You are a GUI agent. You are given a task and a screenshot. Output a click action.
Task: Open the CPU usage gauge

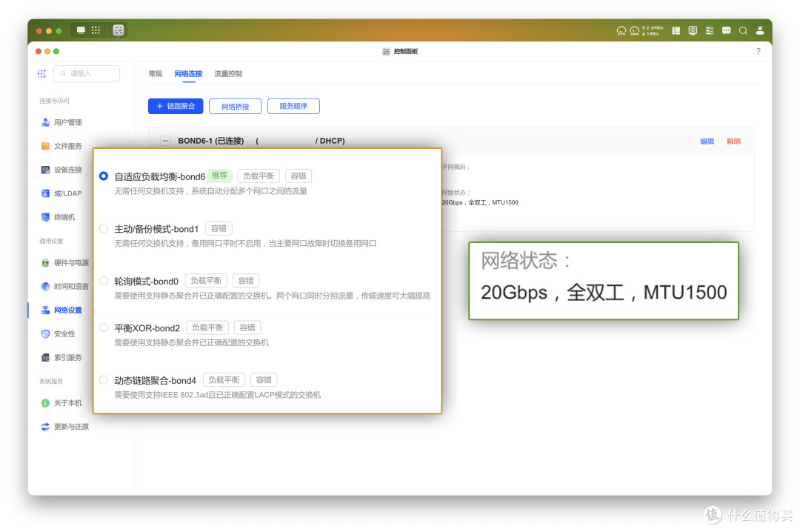coord(621,30)
